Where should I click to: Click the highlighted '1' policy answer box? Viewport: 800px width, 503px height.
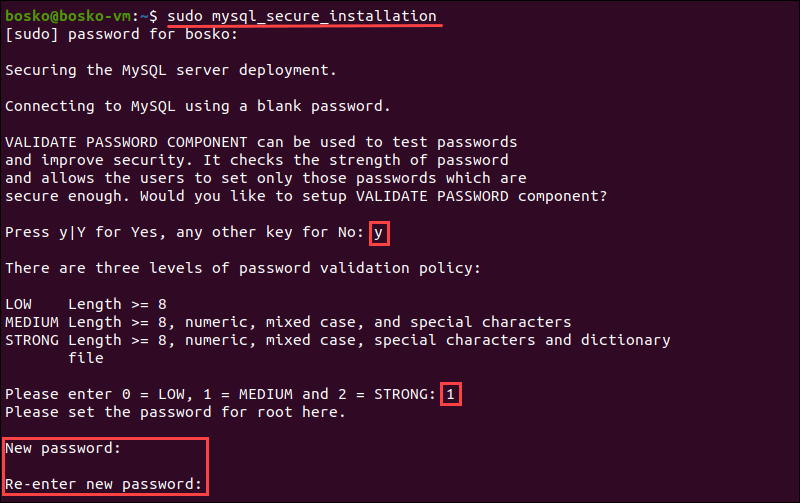(451, 395)
